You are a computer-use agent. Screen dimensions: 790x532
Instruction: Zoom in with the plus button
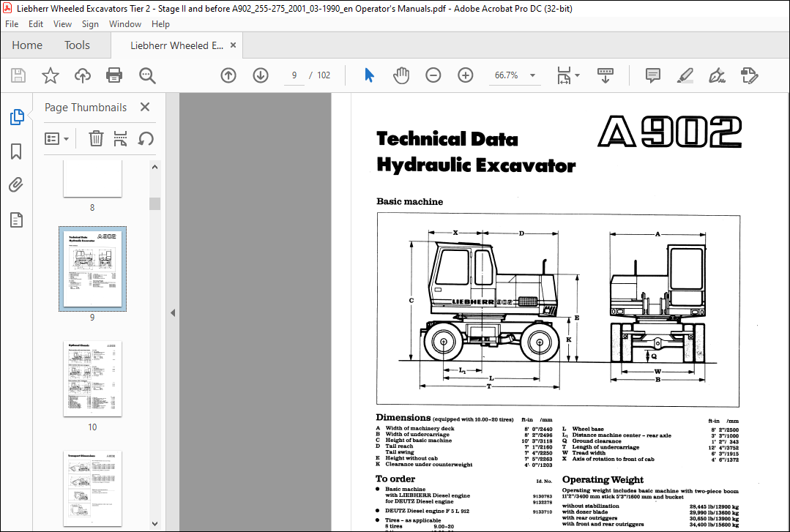466,75
